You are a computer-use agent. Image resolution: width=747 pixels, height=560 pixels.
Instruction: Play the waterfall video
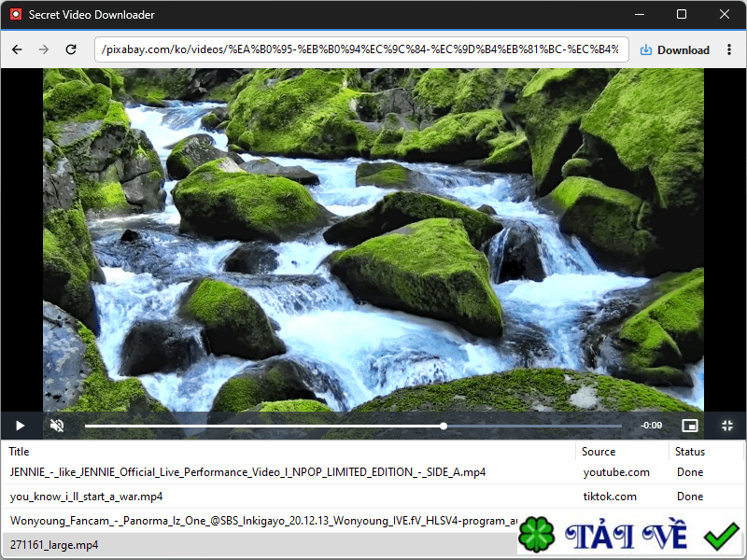coord(20,426)
